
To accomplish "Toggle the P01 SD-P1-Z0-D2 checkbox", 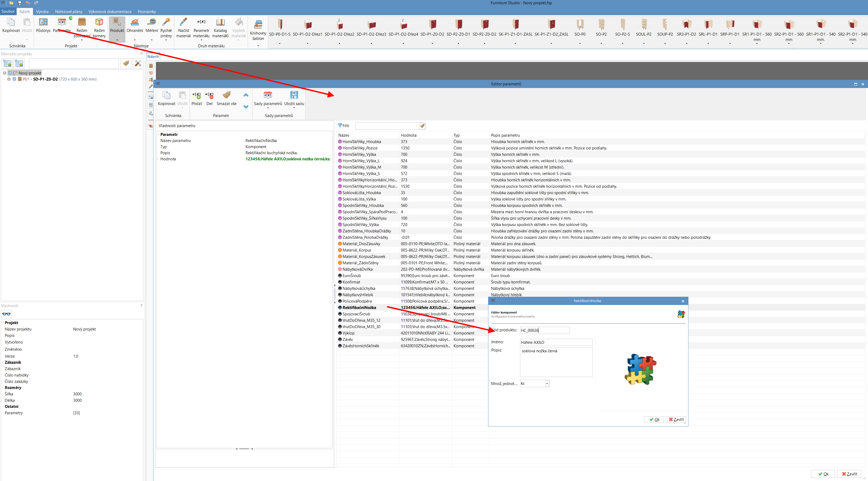I will click(x=14, y=79).
